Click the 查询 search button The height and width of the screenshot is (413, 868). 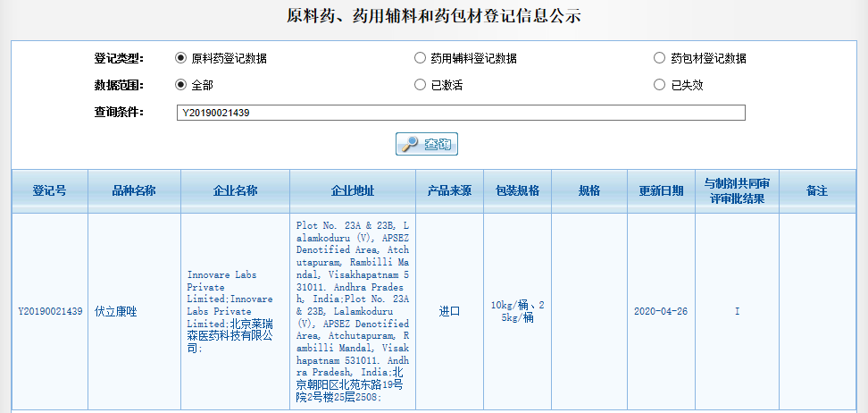(x=427, y=144)
